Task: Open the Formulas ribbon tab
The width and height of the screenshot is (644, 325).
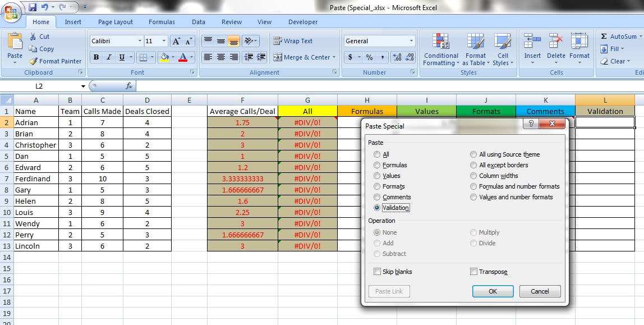Action: [x=162, y=22]
